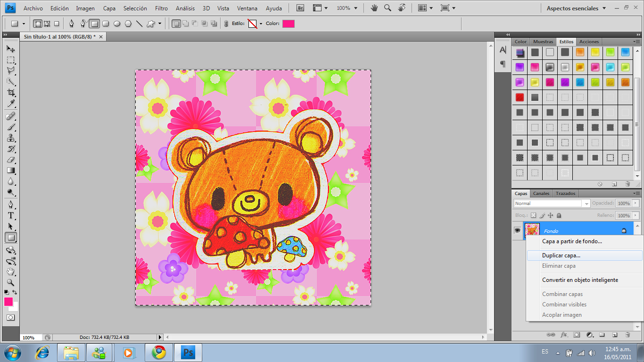
Task: Open the Aspectos esenciales workspace dropdown
Action: [576, 8]
